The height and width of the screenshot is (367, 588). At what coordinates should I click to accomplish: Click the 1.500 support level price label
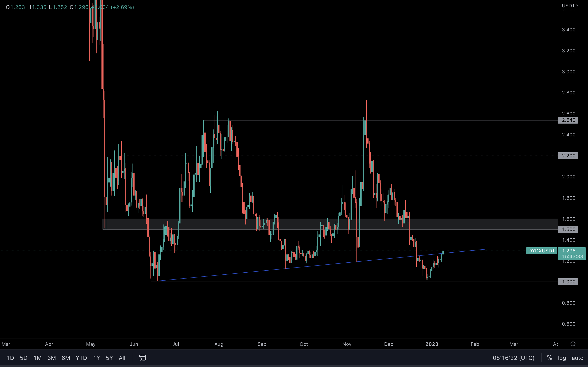(568, 229)
